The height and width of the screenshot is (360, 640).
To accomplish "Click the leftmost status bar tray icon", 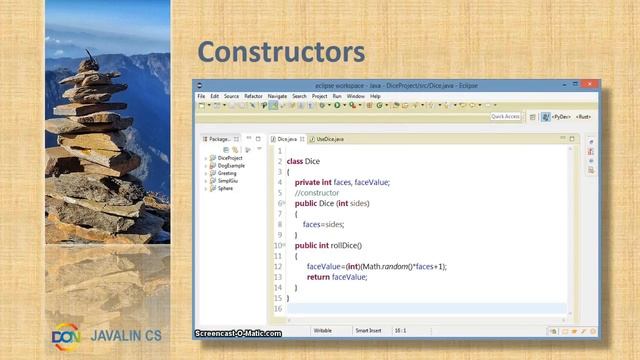I will pyautogui.click(x=553, y=331).
